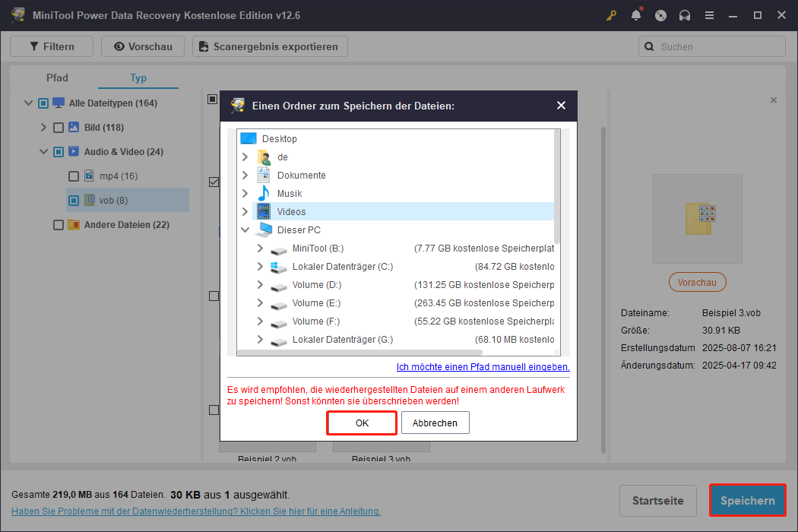The width and height of the screenshot is (798, 532).
Task: Click the dialog's horizontal scrollbar
Action: [359, 353]
